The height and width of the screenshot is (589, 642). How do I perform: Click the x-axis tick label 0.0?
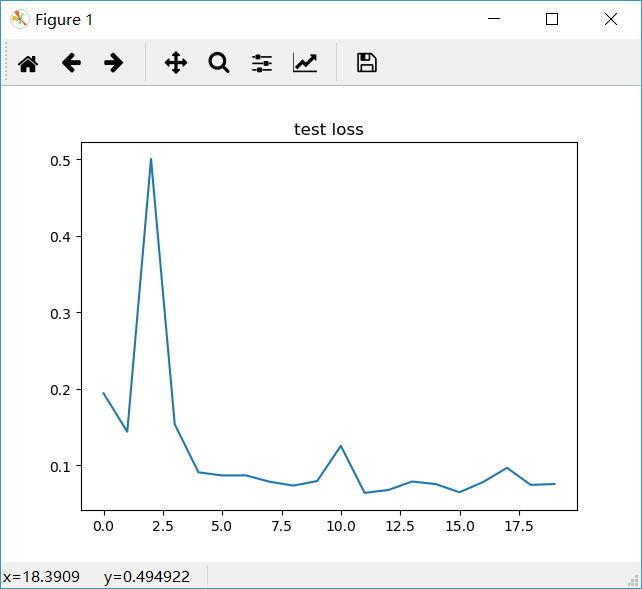click(104, 526)
